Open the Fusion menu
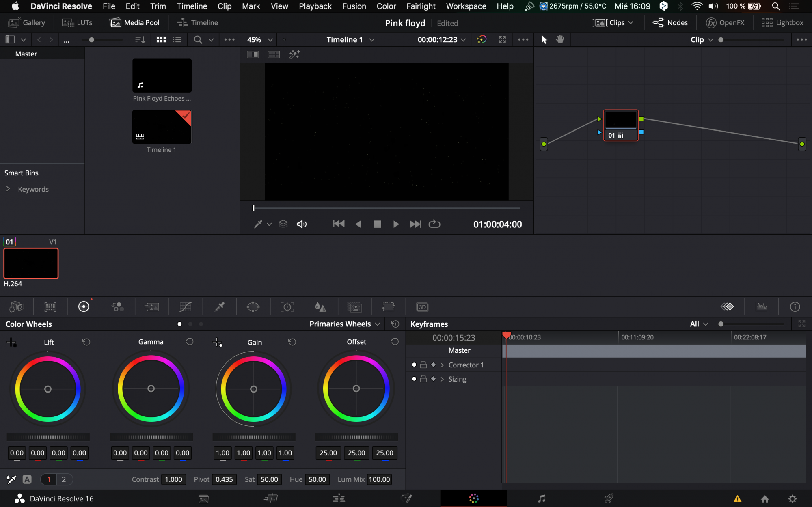 pos(354,6)
